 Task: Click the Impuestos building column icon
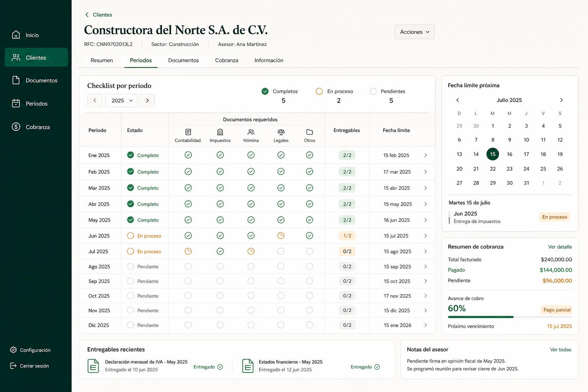click(220, 132)
